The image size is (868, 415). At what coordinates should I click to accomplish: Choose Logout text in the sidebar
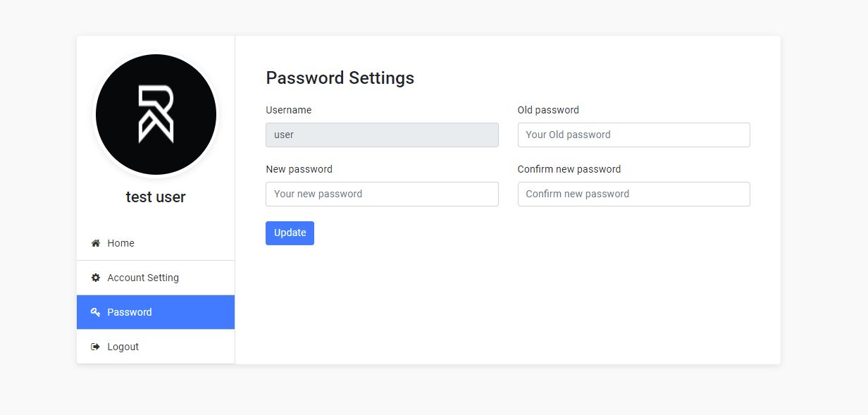pos(123,347)
